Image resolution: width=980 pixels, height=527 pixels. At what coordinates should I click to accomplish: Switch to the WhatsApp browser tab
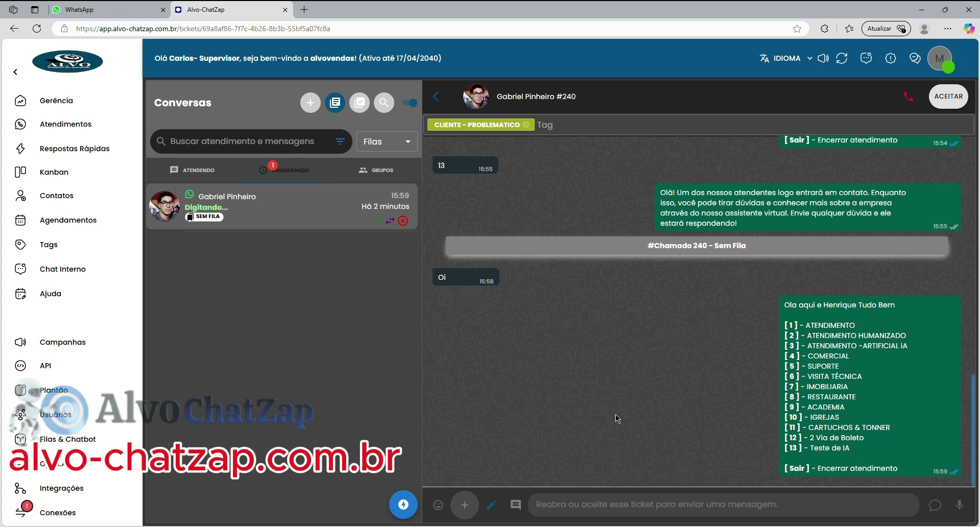click(110, 10)
